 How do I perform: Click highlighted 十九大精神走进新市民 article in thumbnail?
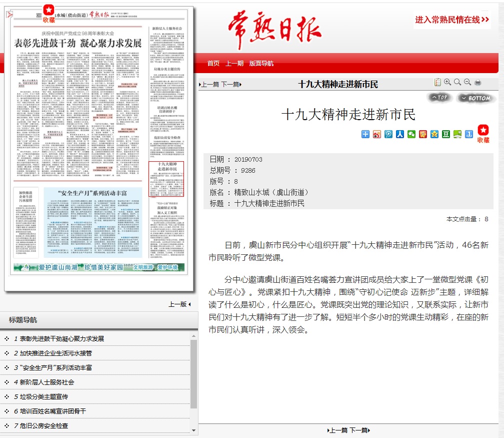(x=166, y=179)
